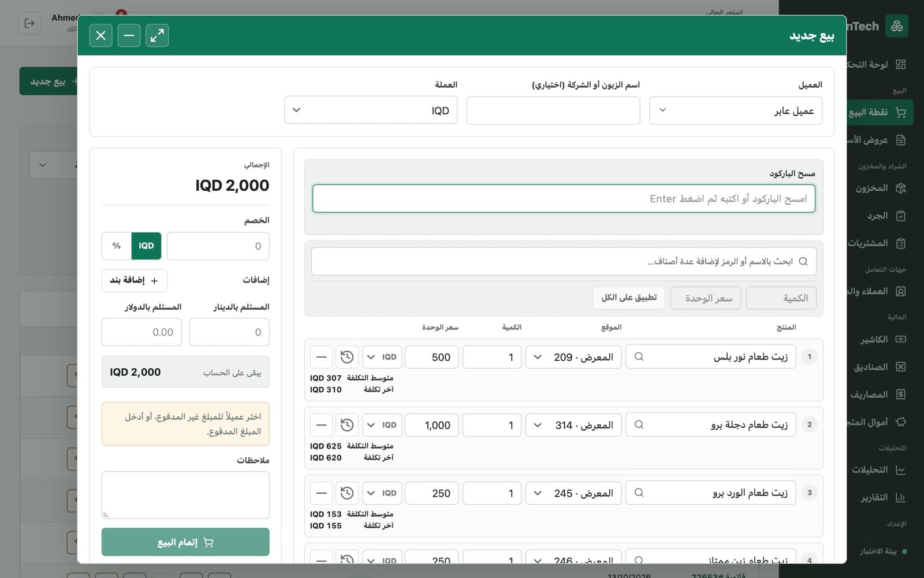Click the logout icon in the top bar
The image size is (924, 578).
tap(29, 23)
